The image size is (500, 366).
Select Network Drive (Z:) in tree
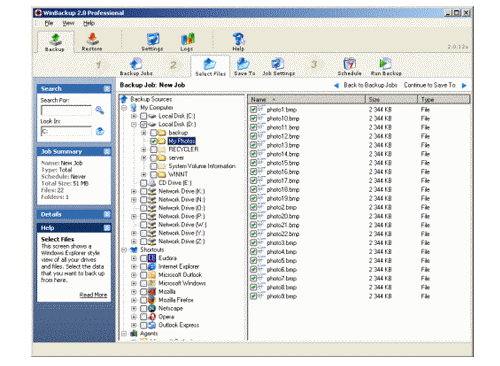tap(182, 241)
